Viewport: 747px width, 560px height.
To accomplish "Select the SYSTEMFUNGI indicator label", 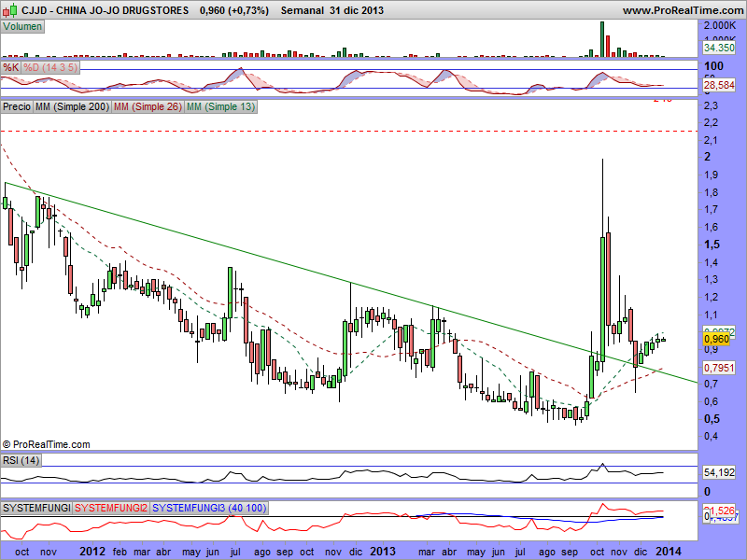I will coord(36,508).
